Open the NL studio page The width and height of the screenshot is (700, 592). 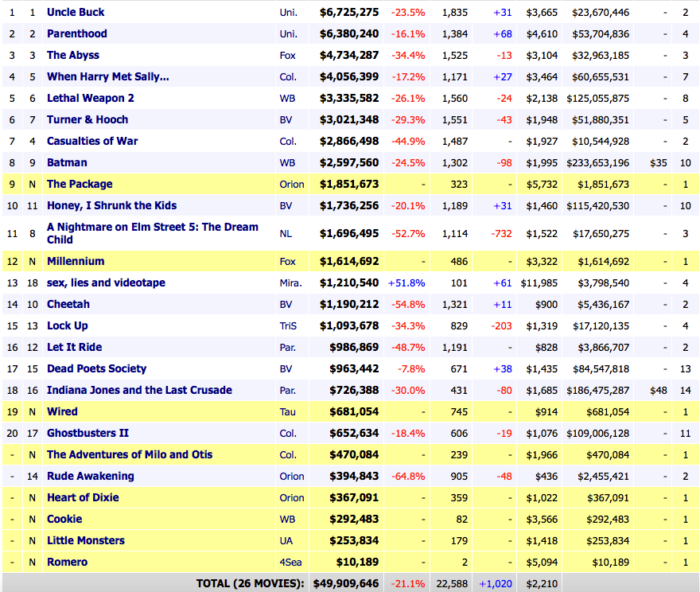286,233
